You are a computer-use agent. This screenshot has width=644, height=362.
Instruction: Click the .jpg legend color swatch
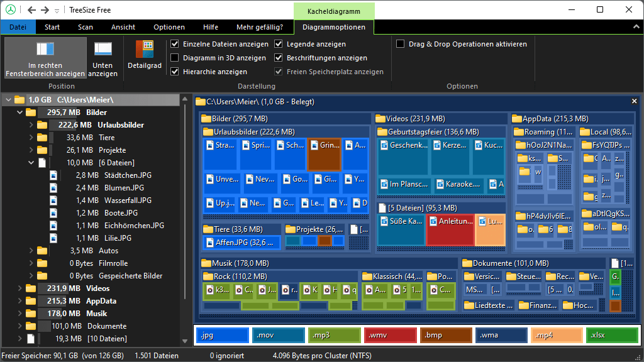(x=223, y=336)
